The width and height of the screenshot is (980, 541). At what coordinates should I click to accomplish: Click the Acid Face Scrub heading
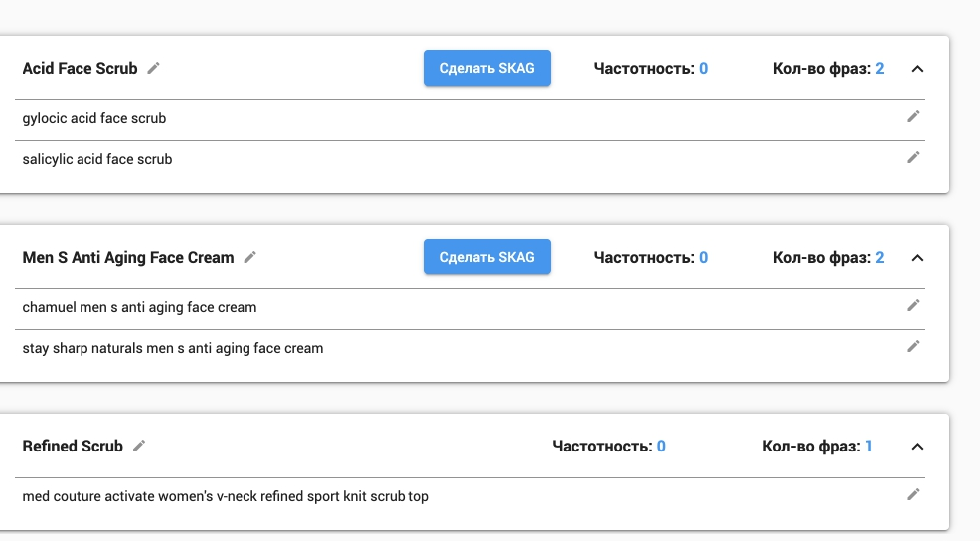[x=80, y=69]
